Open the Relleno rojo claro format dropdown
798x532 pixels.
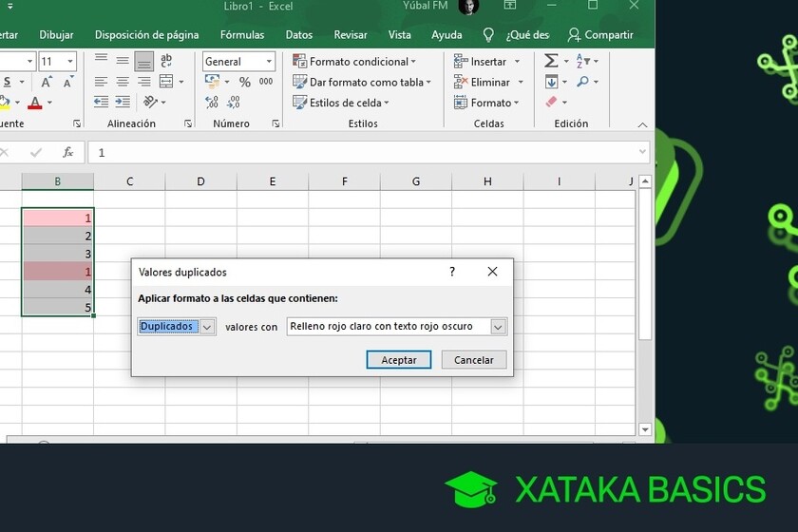(x=498, y=327)
